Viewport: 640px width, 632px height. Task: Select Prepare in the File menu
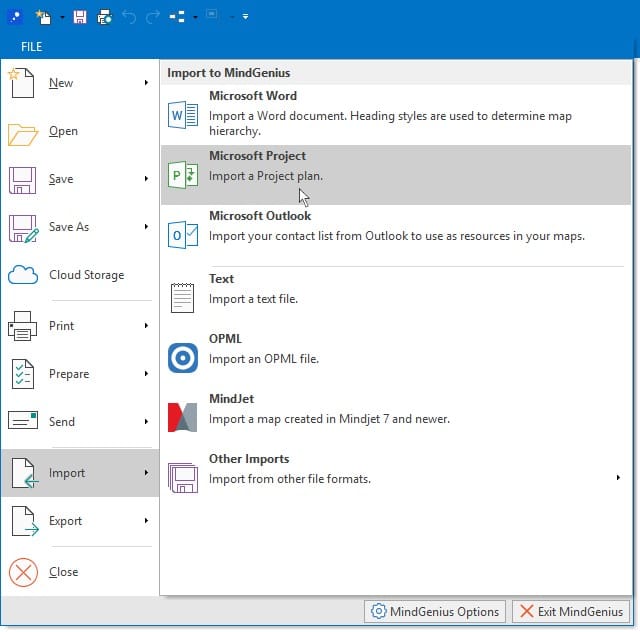80,374
